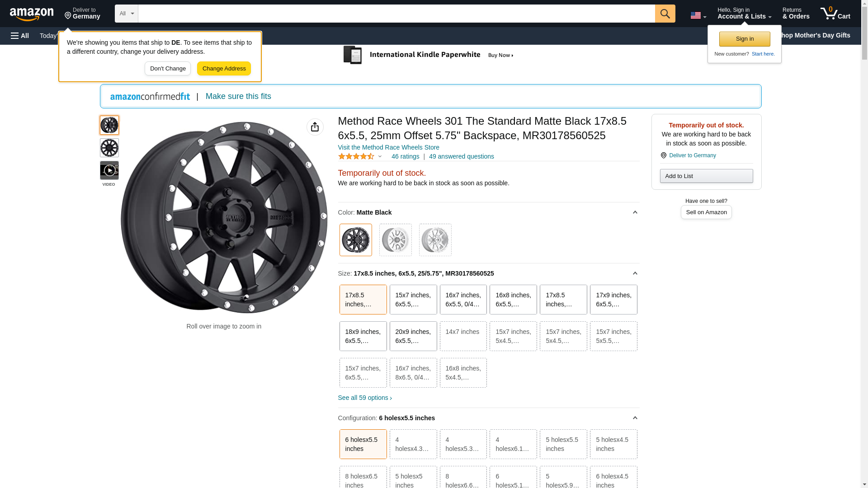Image resolution: width=868 pixels, height=488 pixels.
Task: Open the All hamburger menu
Action: point(20,36)
